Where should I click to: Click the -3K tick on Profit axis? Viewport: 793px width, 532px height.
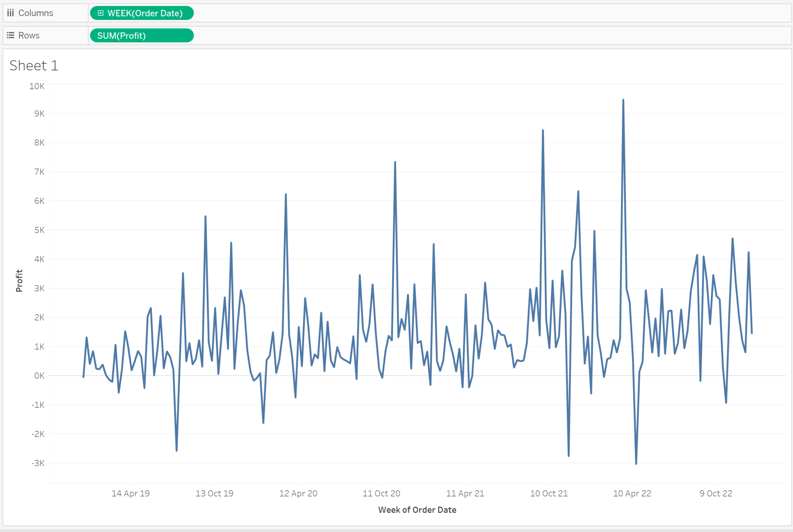click(38, 463)
